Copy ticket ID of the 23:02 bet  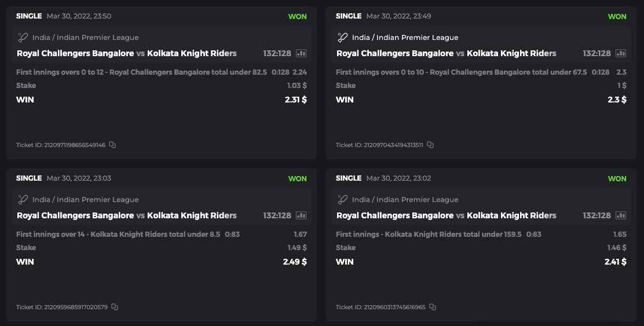point(433,307)
